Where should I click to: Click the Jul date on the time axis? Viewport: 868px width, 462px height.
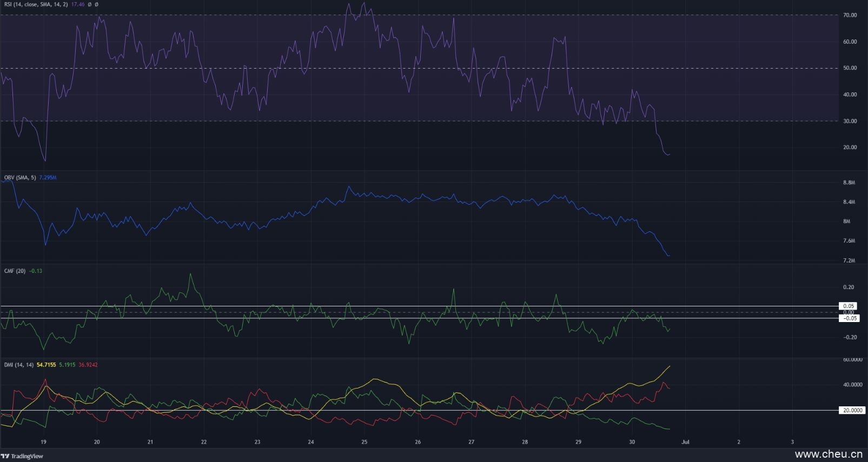click(685, 441)
